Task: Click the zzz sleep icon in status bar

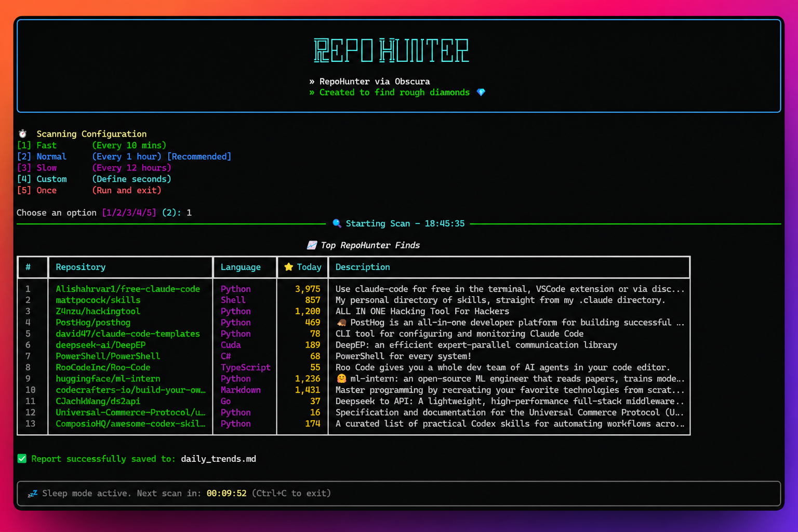Action: point(32,494)
